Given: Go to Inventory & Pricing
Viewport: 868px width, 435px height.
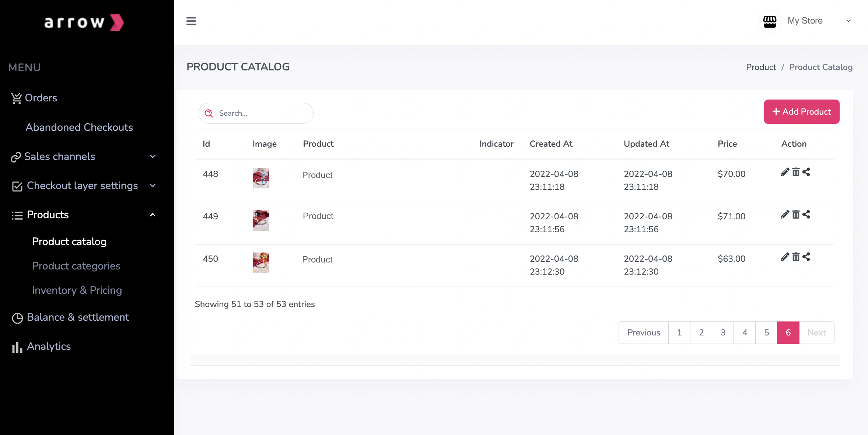Looking at the screenshot, I should pos(77,290).
